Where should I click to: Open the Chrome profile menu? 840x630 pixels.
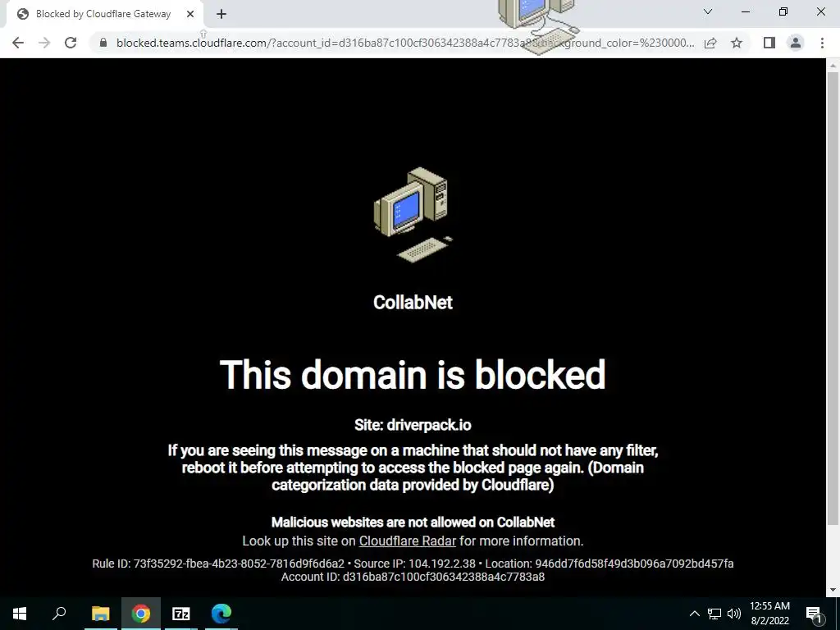click(x=796, y=43)
